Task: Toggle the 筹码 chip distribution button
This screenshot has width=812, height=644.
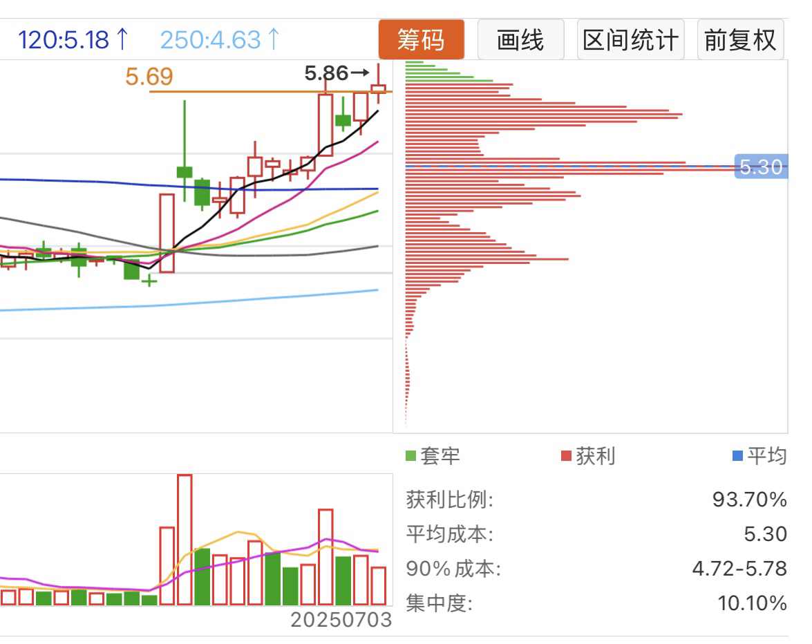Action: click(421, 39)
